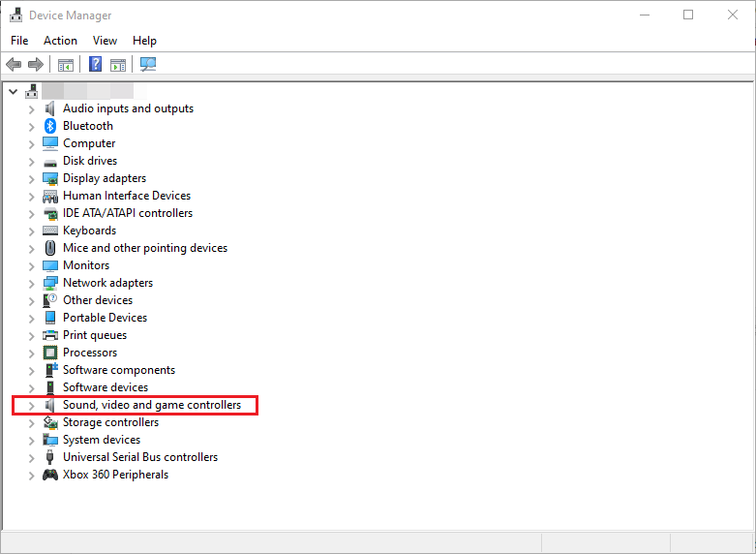Expand the Monitors category arrow
This screenshot has height=554, width=756.
(31, 266)
